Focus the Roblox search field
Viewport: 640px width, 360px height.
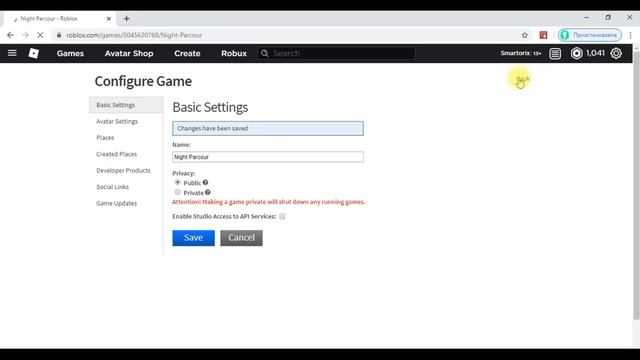[337, 53]
